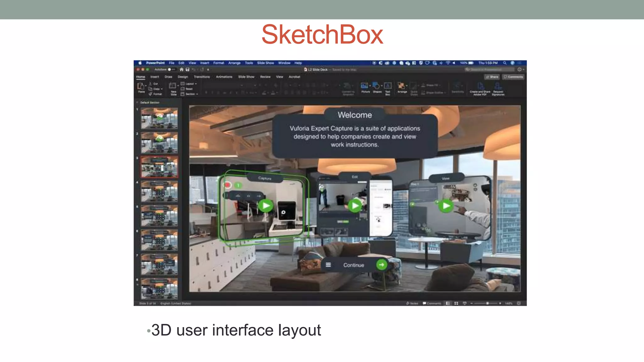Adjust the zoom slider in status bar
644x362 pixels.
pos(487,303)
